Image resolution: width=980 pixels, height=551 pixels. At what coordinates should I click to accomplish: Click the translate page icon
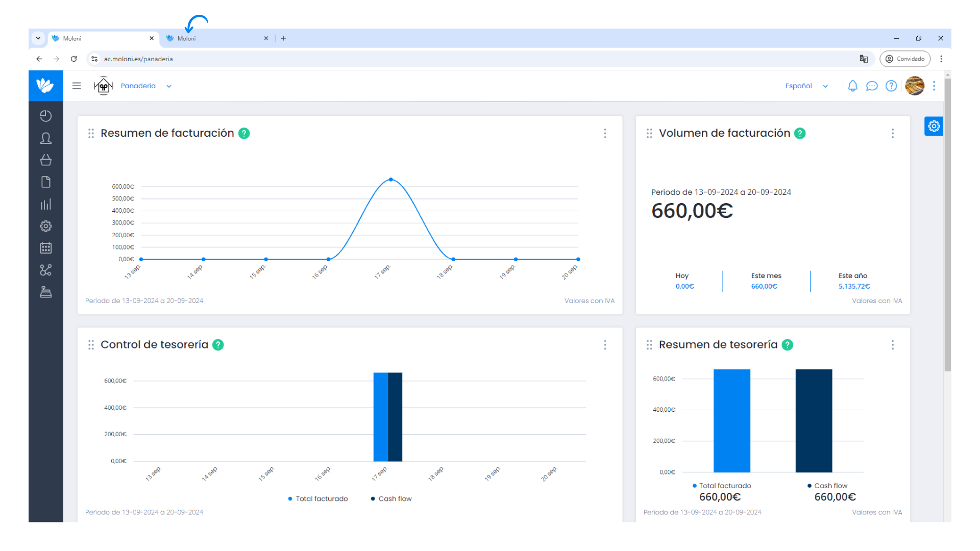(864, 59)
